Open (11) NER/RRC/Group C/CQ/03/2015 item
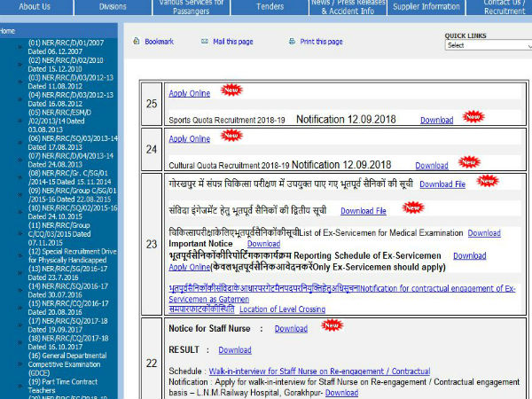Screen dimensions: 532x399 tap(59, 234)
